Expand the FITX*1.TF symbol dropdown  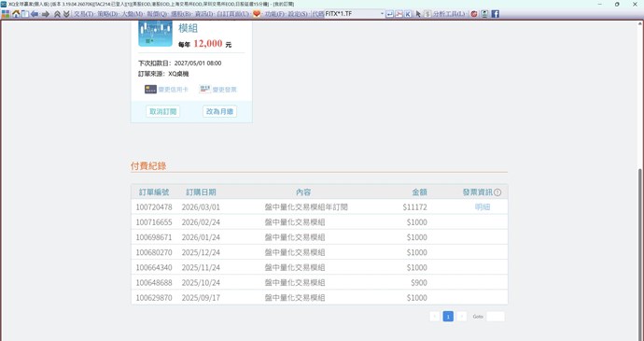point(382,14)
